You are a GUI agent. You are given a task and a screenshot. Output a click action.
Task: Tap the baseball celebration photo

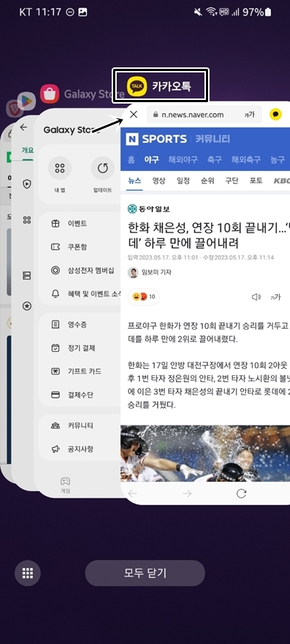click(205, 453)
